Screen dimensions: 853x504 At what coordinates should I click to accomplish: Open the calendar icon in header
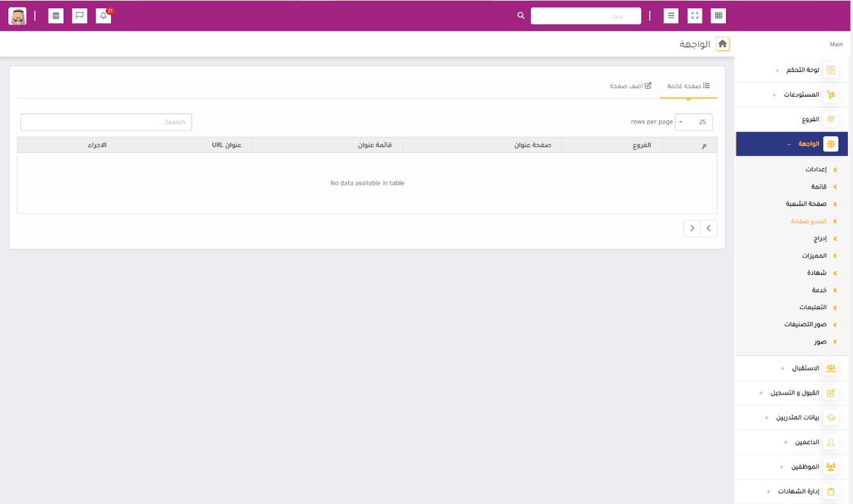pyautogui.click(x=56, y=16)
